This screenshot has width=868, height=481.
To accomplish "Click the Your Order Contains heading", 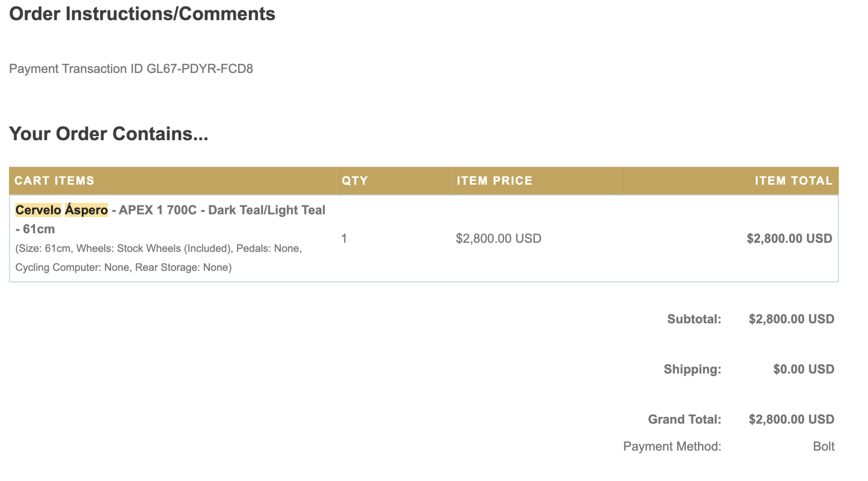I will (x=108, y=134).
